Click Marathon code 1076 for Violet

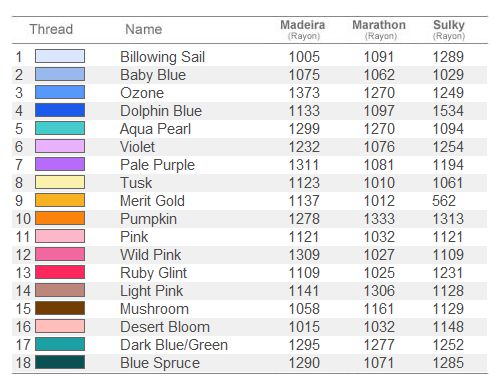[379, 147]
